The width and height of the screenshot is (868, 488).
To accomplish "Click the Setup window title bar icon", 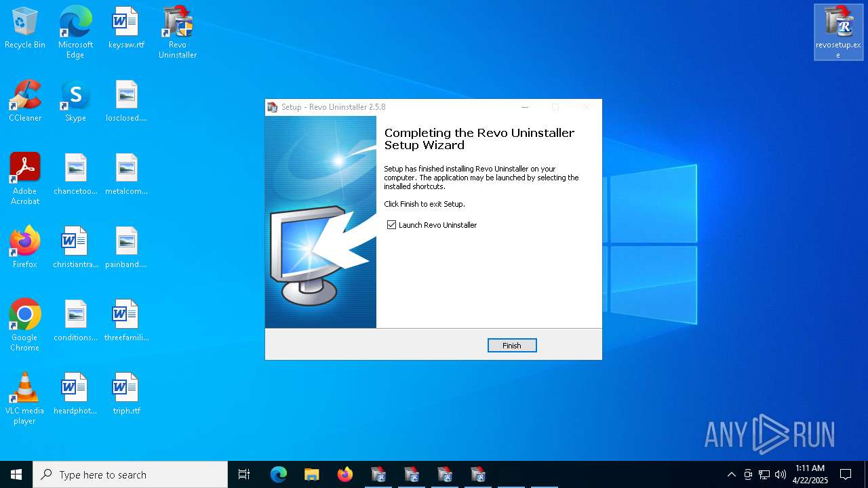I will [273, 107].
